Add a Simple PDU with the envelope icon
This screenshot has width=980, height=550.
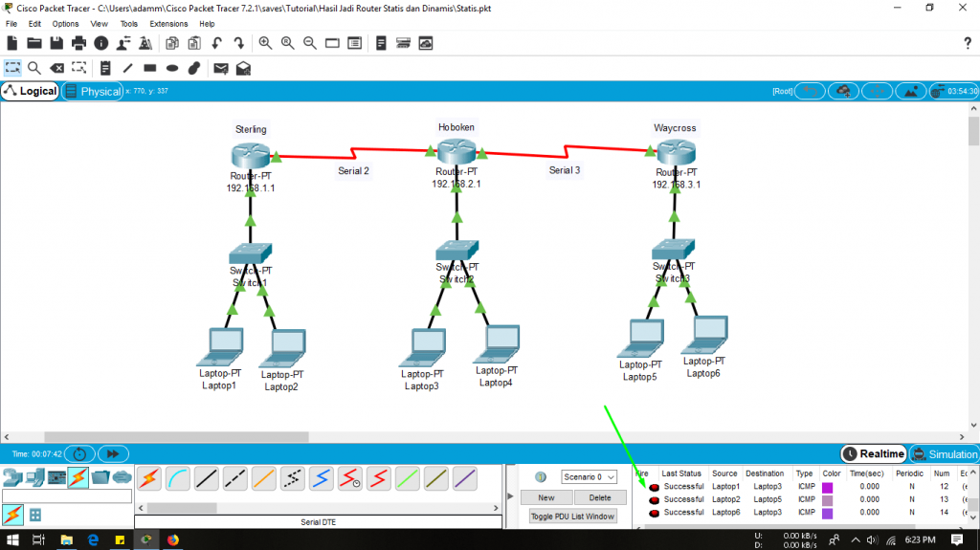221,68
